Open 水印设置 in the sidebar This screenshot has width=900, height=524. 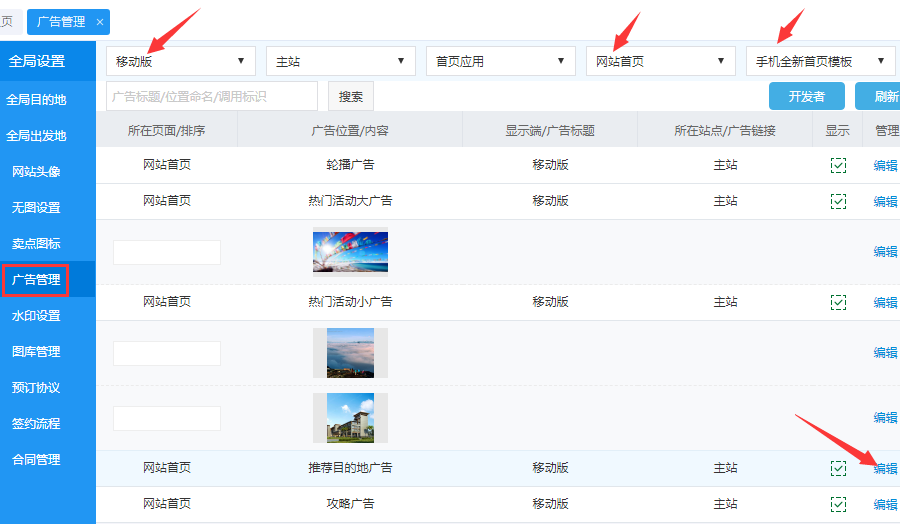36,316
